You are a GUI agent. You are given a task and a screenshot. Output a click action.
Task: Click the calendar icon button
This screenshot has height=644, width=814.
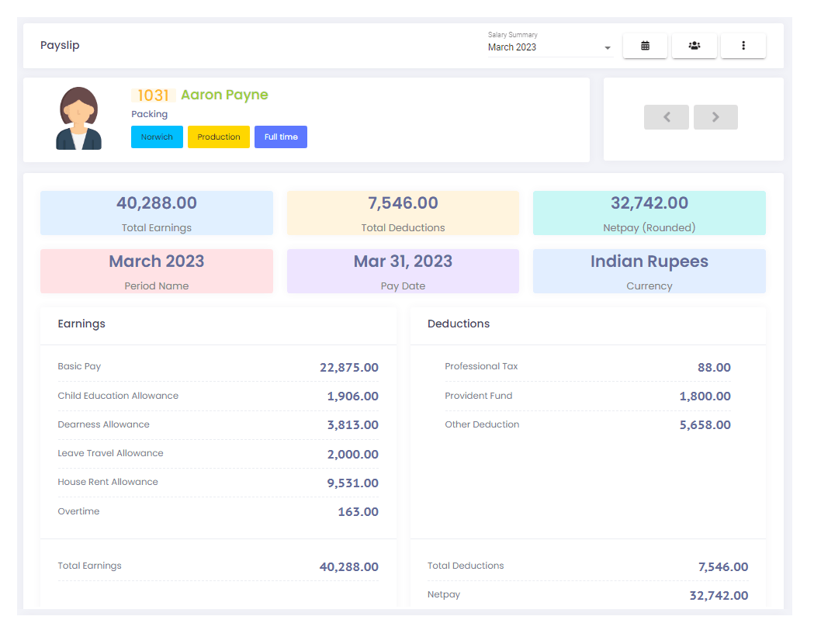tap(645, 46)
